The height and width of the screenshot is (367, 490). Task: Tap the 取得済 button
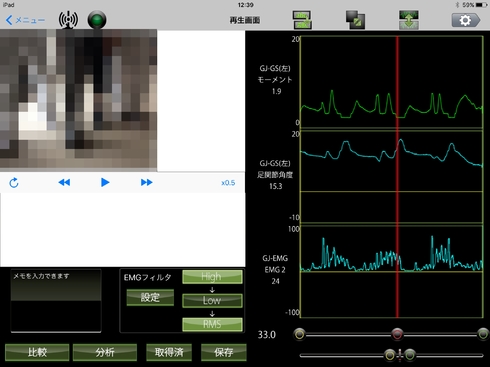coord(169,352)
